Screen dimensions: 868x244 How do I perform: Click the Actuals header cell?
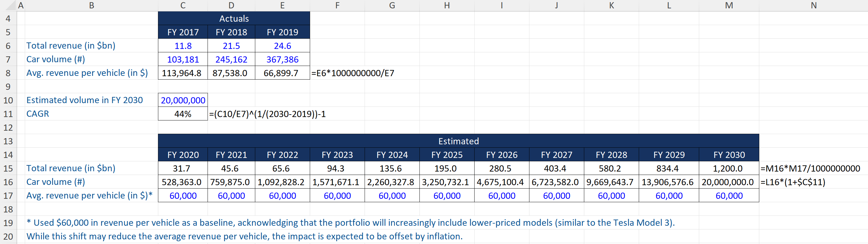(x=234, y=19)
